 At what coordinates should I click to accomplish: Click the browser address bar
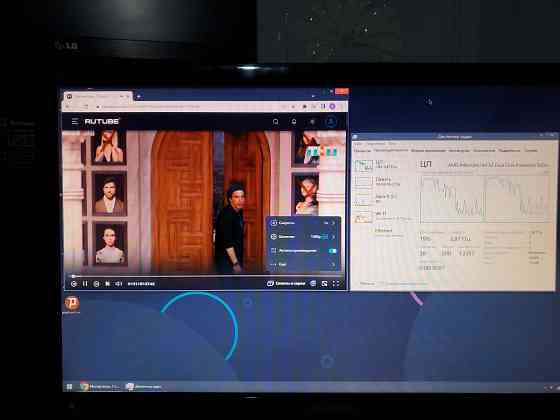click(x=189, y=106)
